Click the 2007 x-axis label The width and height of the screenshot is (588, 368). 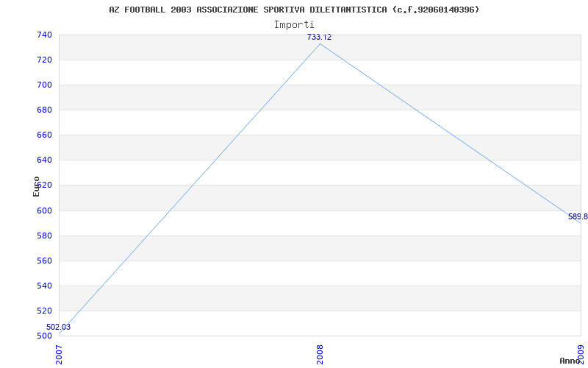[x=60, y=355]
